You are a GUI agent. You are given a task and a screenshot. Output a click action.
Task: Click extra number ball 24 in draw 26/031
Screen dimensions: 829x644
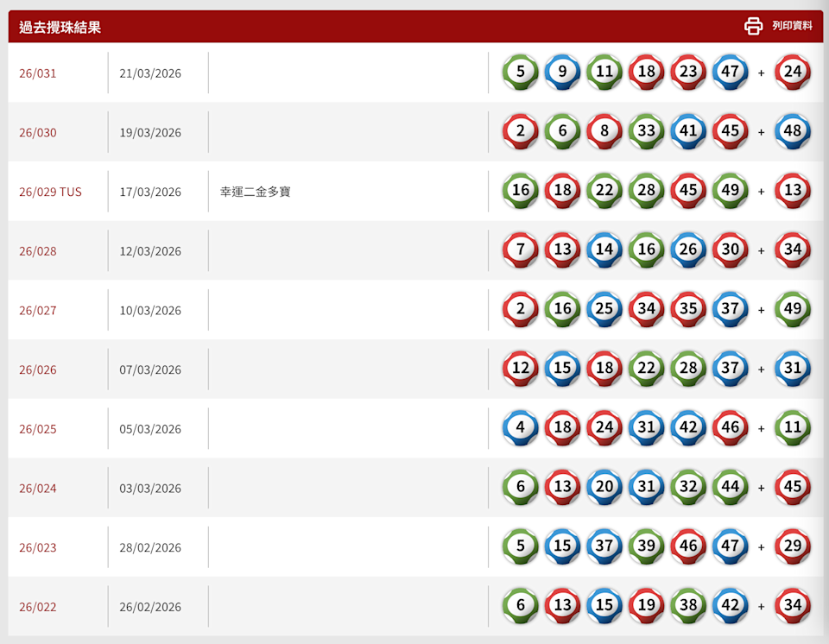coord(793,73)
